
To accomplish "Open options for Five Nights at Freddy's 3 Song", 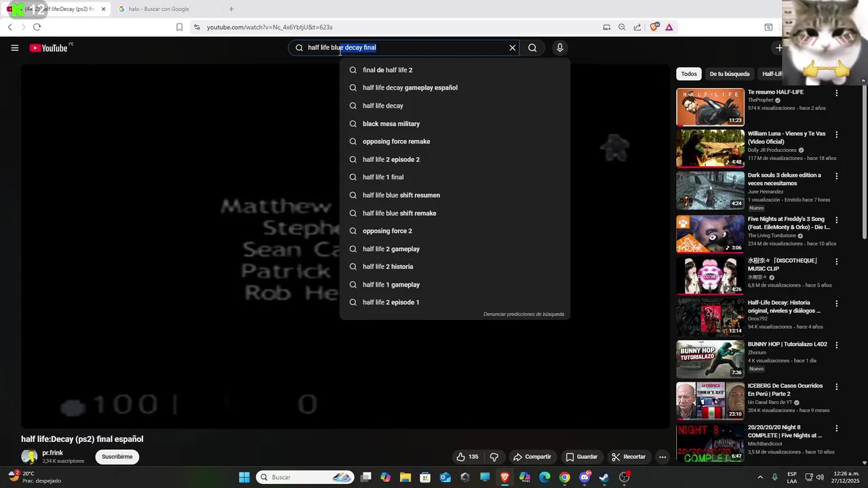I will tap(836, 220).
